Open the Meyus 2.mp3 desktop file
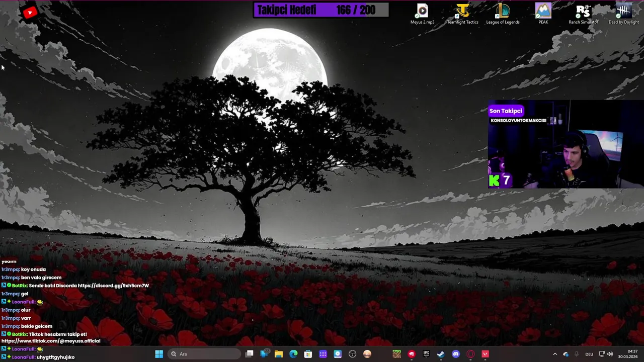 coord(422,14)
